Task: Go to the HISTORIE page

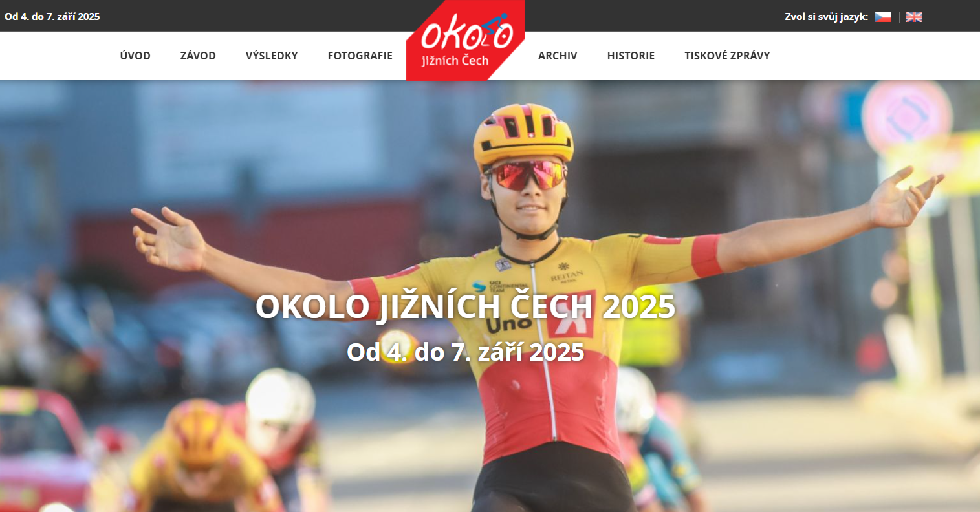Action: pyautogui.click(x=631, y=56)
